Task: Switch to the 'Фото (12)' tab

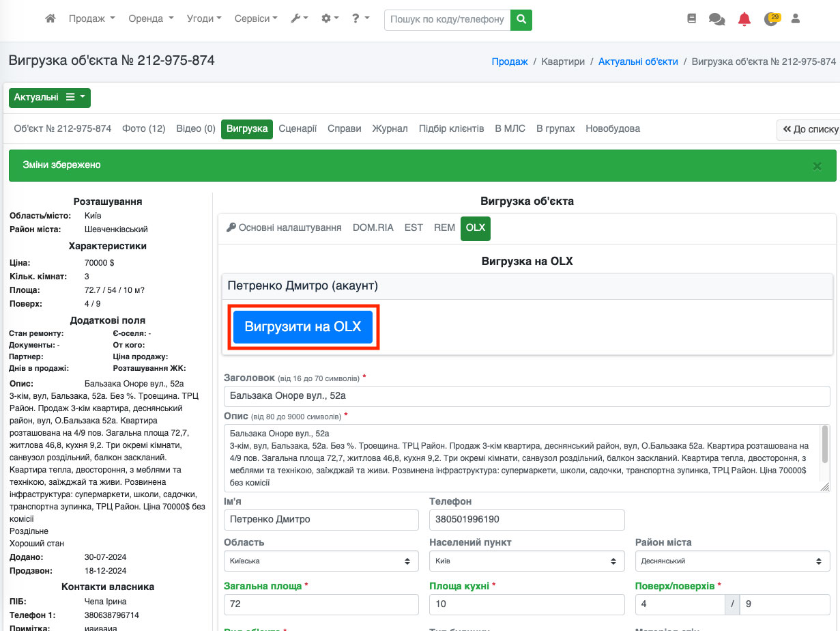Action: pos(143,128)
